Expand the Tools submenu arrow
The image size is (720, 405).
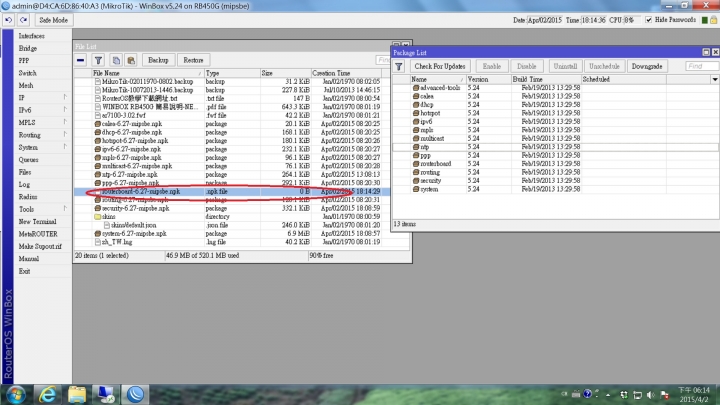click(65, 209)
